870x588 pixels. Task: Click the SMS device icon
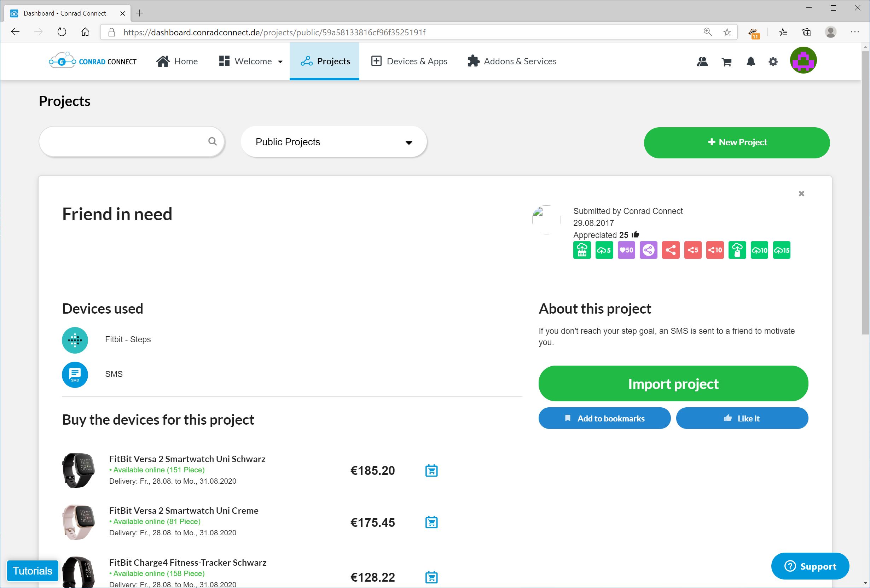click(75, 375)
